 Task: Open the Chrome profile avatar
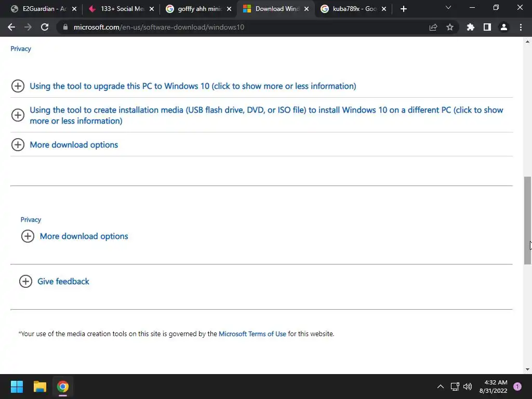(504, 27)
